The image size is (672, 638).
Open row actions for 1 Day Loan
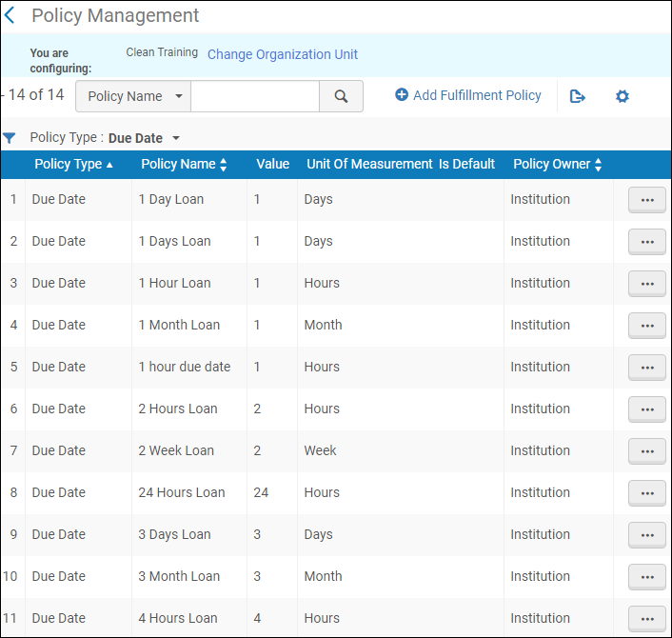tap(646, 200)
